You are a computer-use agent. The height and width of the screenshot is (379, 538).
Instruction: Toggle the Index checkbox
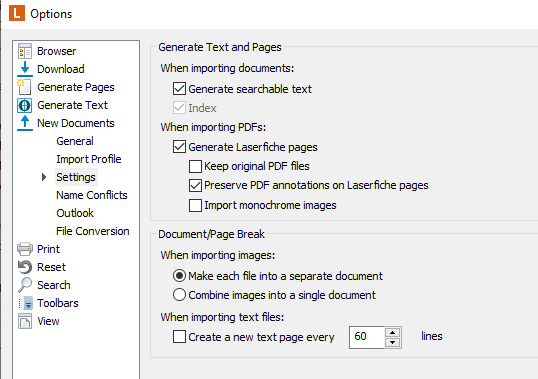[179, 108]
